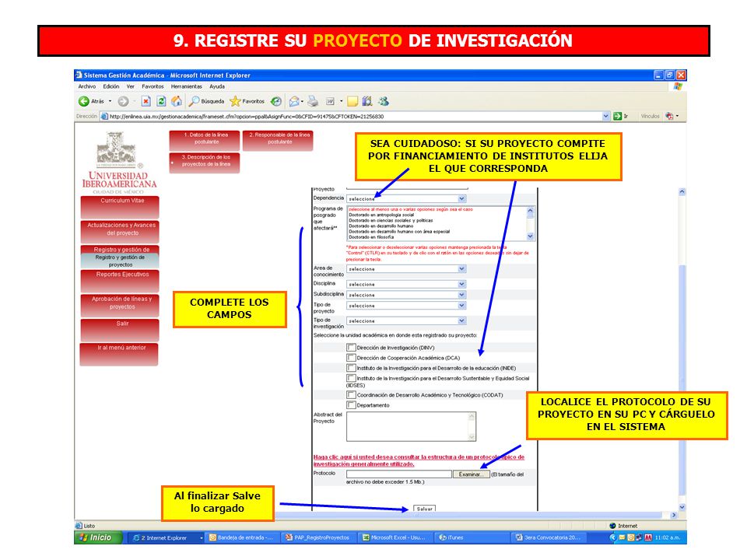Open the Disciplina dropdown

pos(406,285)
